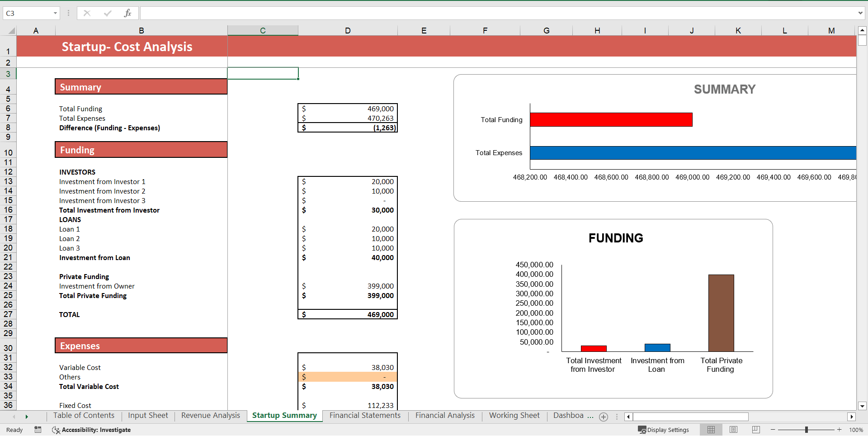Click the Insert Function fx icon
The image size is (868, 436).
[127, 13]
